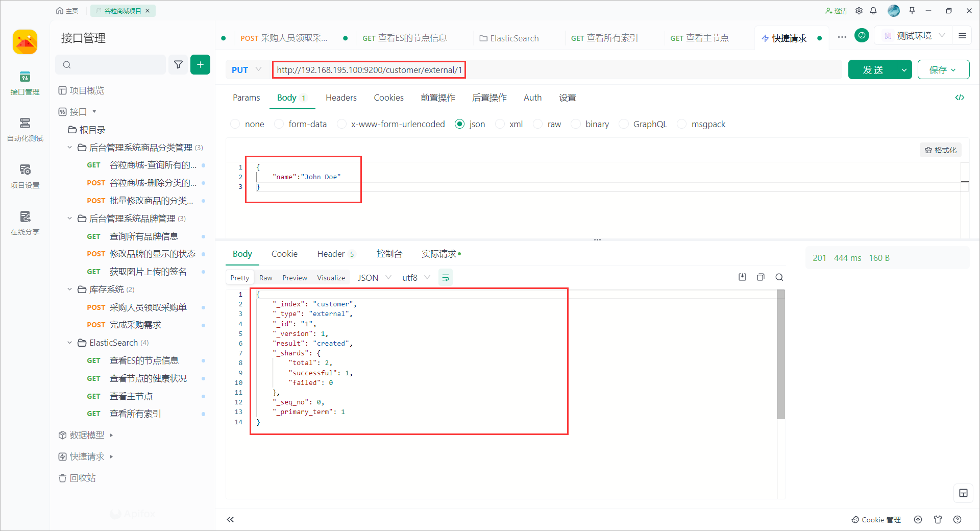Viewport: 980px width, 531px height.
Task: Open the notification bell icon
Action: click(873, 11)
